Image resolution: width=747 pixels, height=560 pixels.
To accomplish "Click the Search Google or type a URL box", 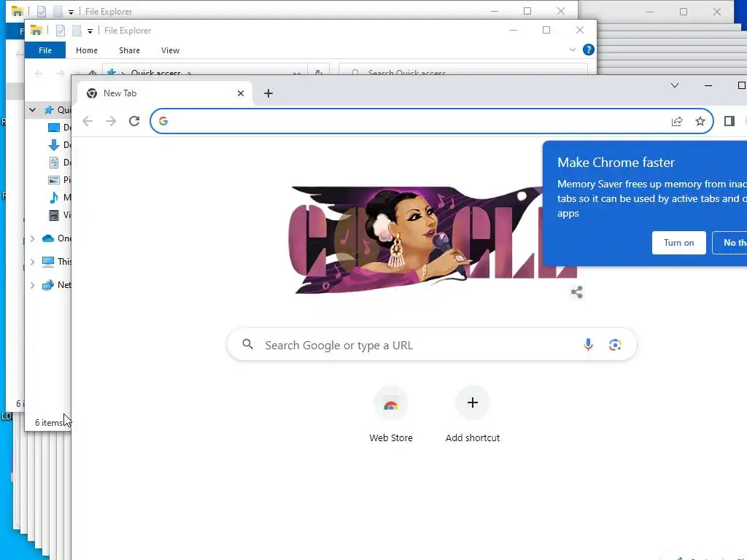I will click(432, 344).
